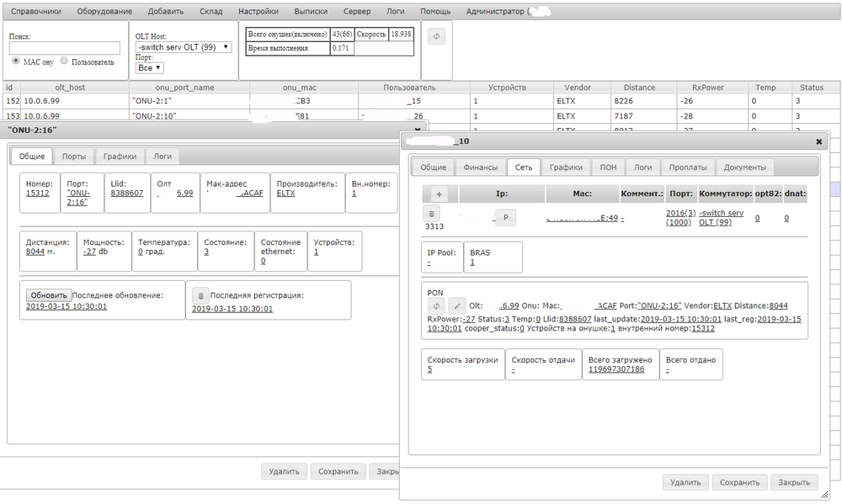The height and width of the screenshot is (504, 842).
Task: Open the OLT Host dropdown
Action: tap(184, 48)
